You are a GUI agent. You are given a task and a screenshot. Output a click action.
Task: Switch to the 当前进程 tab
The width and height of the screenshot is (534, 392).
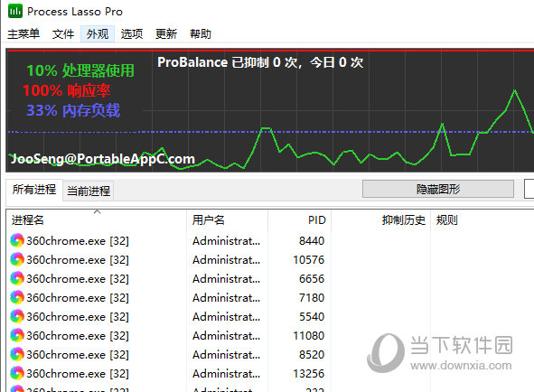tap(89, 191)
